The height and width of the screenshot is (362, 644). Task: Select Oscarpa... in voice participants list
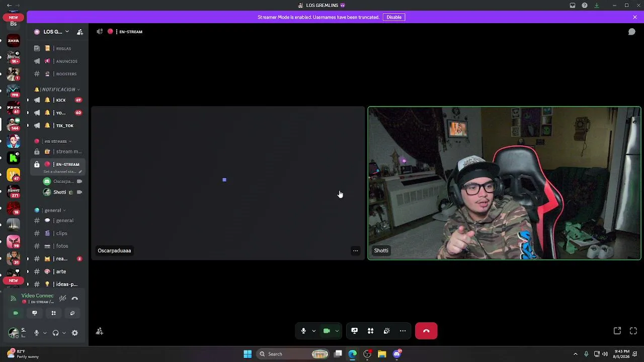click(x=63, y=182)
